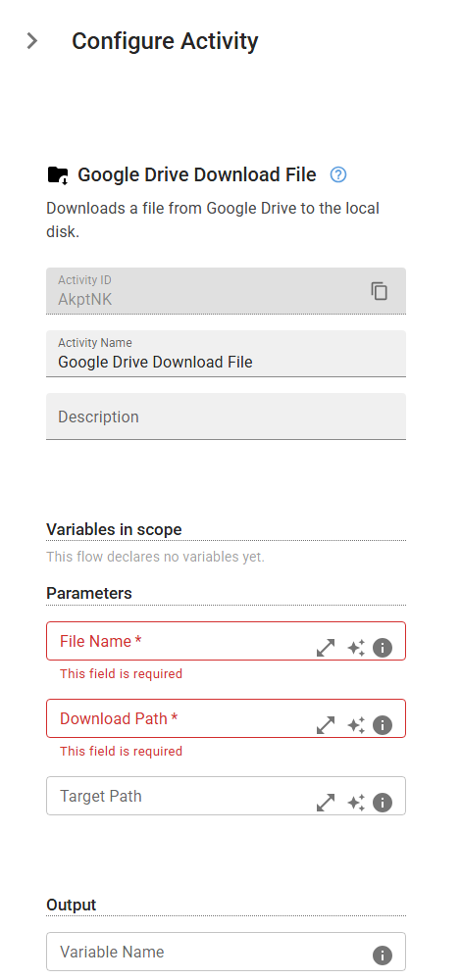Open AI suggestions for File Name
Image resolution: width=461 pixels, height=980 pixels.
pyautogui.click(x=356, y=648)
